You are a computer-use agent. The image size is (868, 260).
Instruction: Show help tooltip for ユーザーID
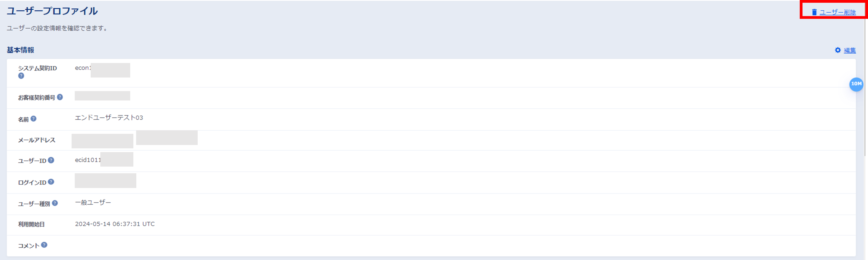[51, 160]
